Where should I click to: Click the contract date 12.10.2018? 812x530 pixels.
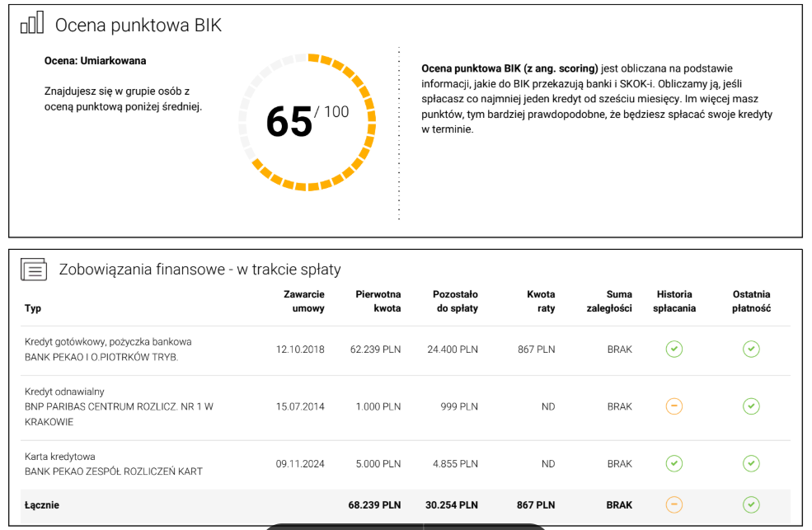(300, 349)
